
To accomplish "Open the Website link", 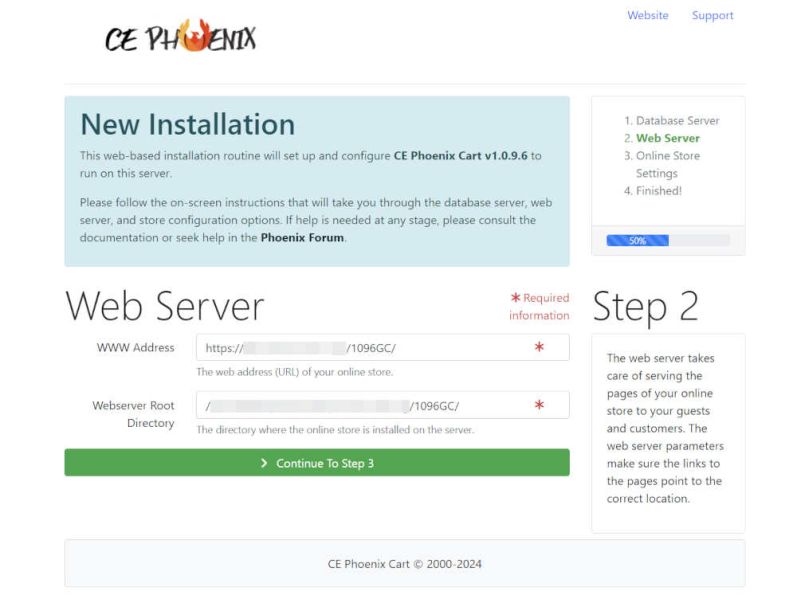I will pos(648,15).
